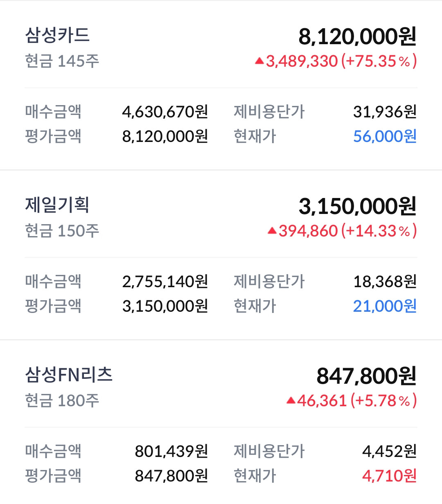Click 제일기획 average cost 18,368원
Image resolution: width=442 pixels, height=504 pixels.
pos(385,281)
